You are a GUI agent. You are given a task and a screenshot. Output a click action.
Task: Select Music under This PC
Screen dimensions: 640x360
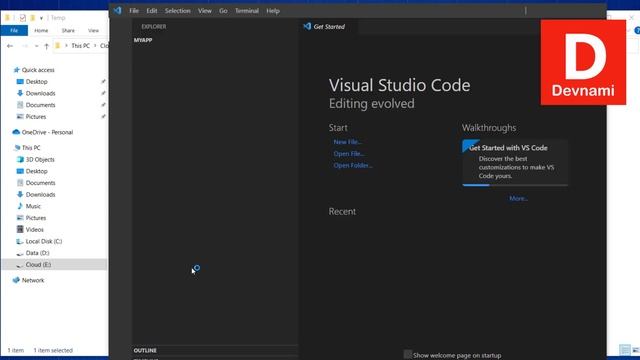click(33, 206)
